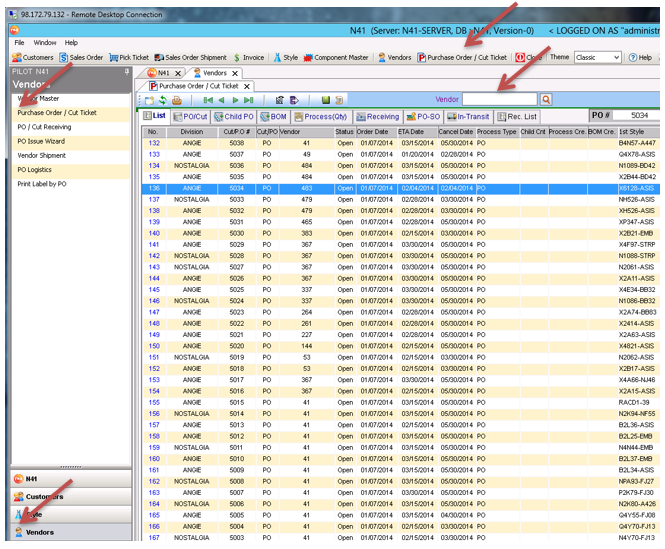Go to the last record arrow

pyautogui.click(x=249, y=101)
